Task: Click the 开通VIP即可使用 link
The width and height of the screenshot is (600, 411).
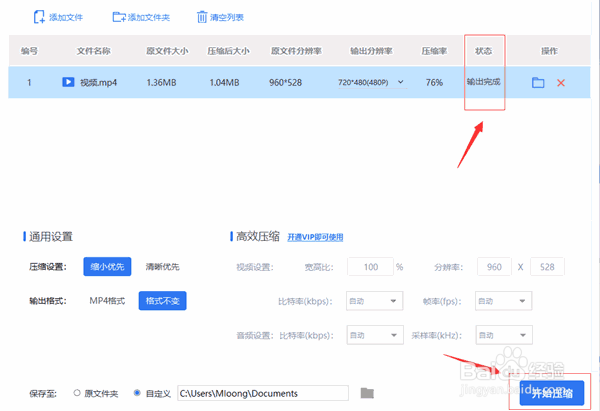Action: 315,237
